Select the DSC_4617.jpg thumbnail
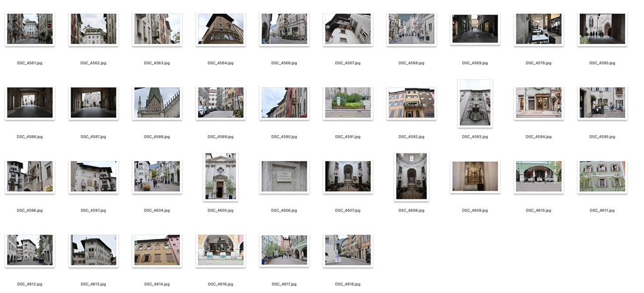This screenshot has width=644, height=293. click(x=284, y=250)
